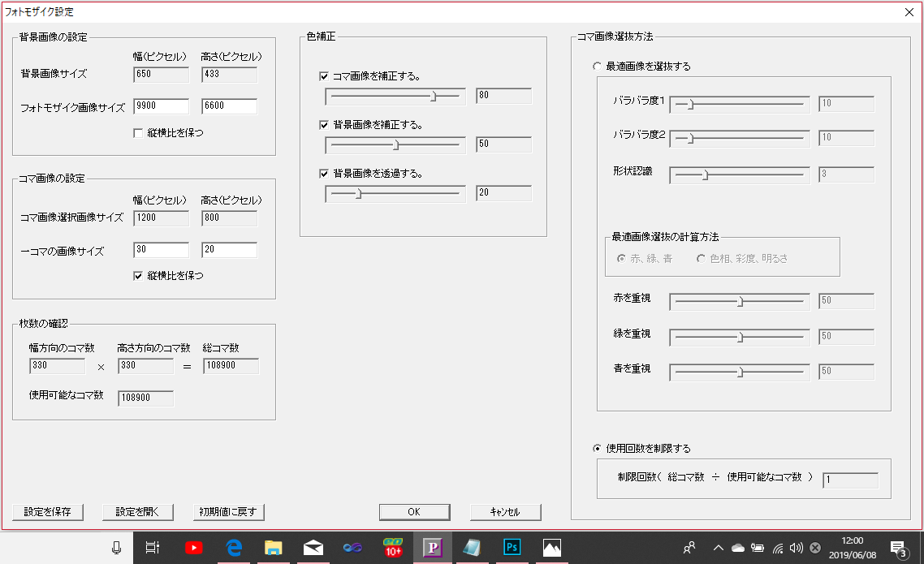Click the volume speaker tray icon
The width and height of the screenshot is (924, 564).
(x=797, y=548)
